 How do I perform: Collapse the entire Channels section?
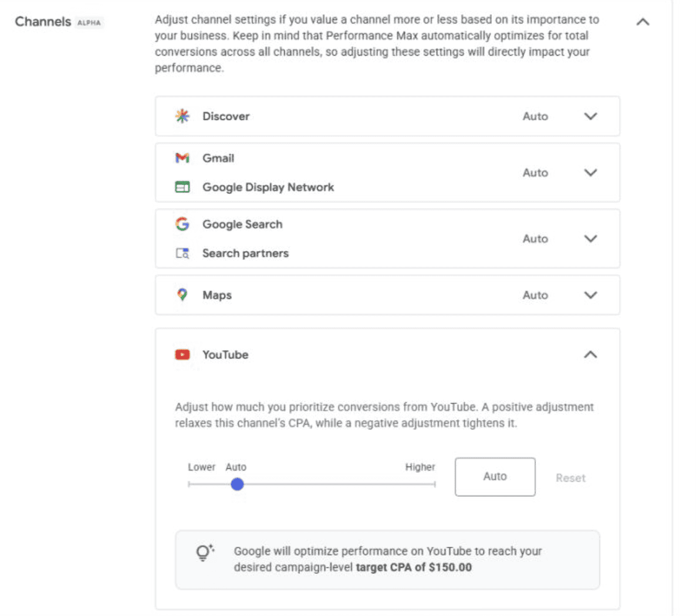point(643,22)
